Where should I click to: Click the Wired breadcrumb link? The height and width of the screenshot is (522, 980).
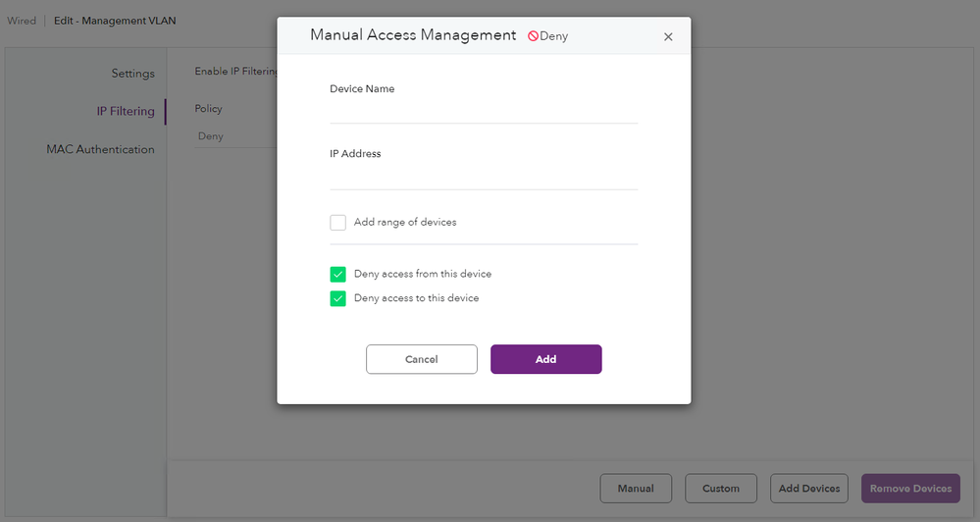[22, 21]
